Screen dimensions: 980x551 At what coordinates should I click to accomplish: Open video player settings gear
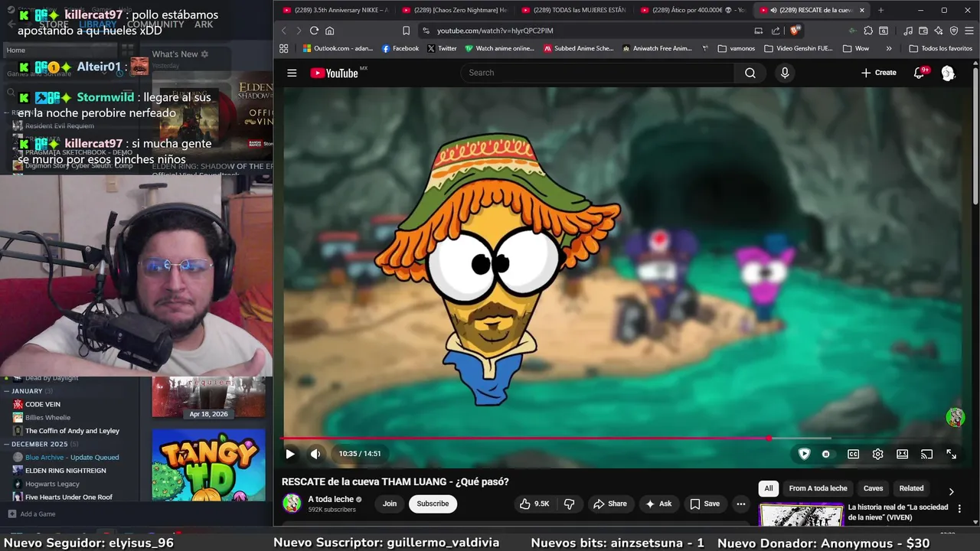pyautogui.click(x=877, y=454)
